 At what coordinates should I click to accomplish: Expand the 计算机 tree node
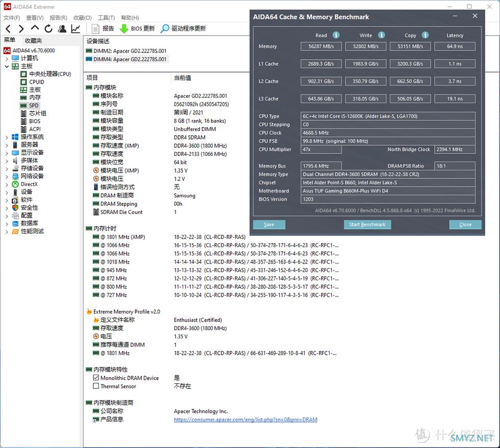pos(7,59)
